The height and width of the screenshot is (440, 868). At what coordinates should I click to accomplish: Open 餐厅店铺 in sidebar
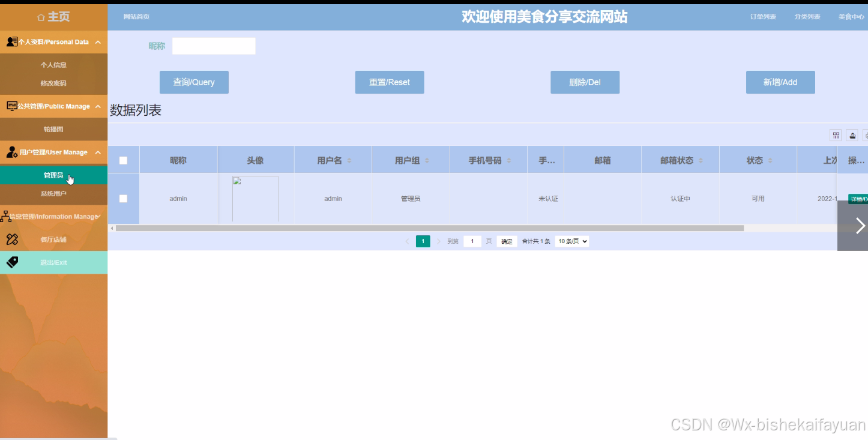pyautogui.click(x=53, y=240)
